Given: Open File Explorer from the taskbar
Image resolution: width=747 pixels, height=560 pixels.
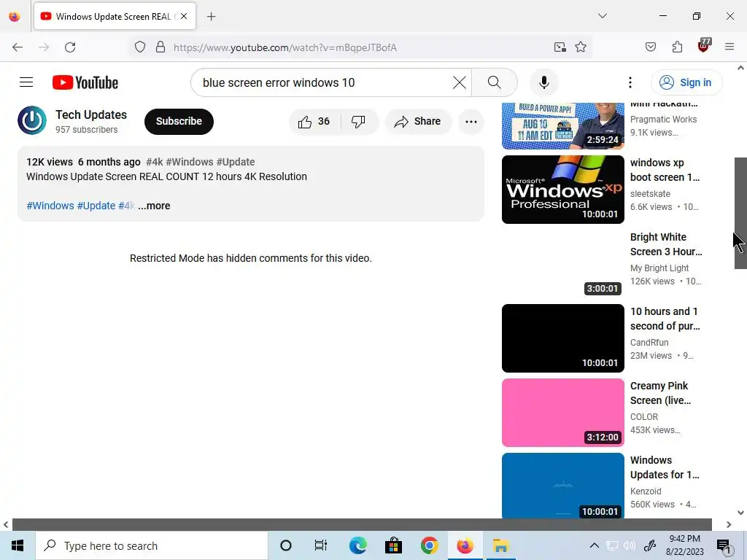Looking at the screenshot, I should (x=500, y=545).
